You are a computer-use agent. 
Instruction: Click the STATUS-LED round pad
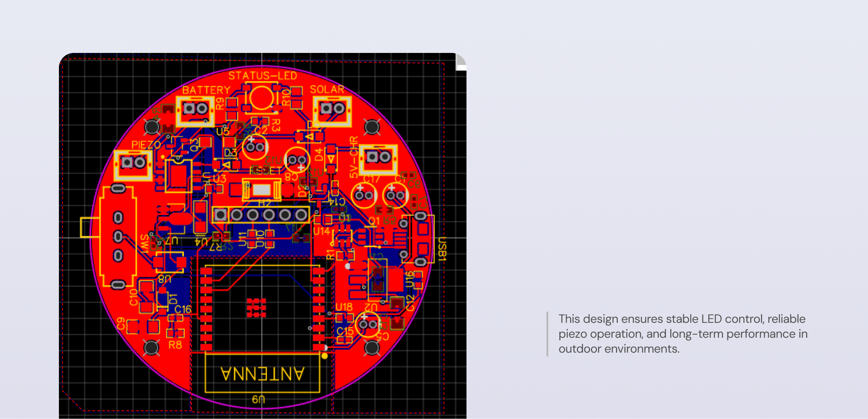(x=261, y=98)
